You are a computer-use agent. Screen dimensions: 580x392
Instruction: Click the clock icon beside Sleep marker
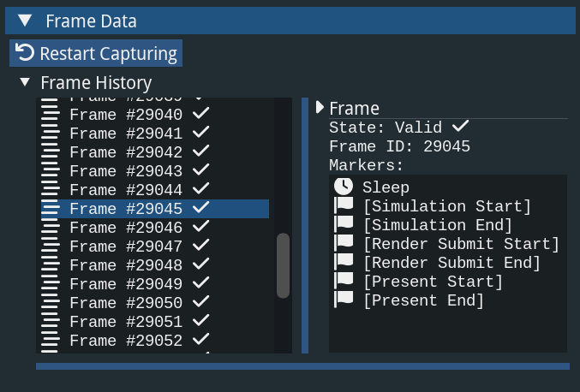[343, 187]
